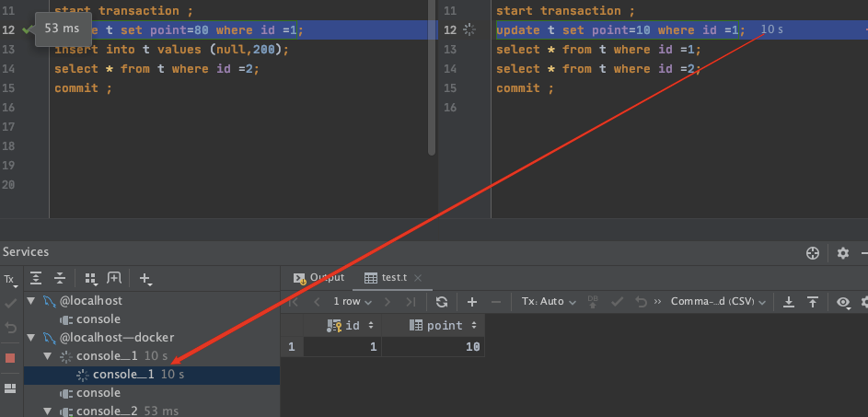Click the left editor vertical scrollbar
Screen dimensions: 868x417
[432, 77]
